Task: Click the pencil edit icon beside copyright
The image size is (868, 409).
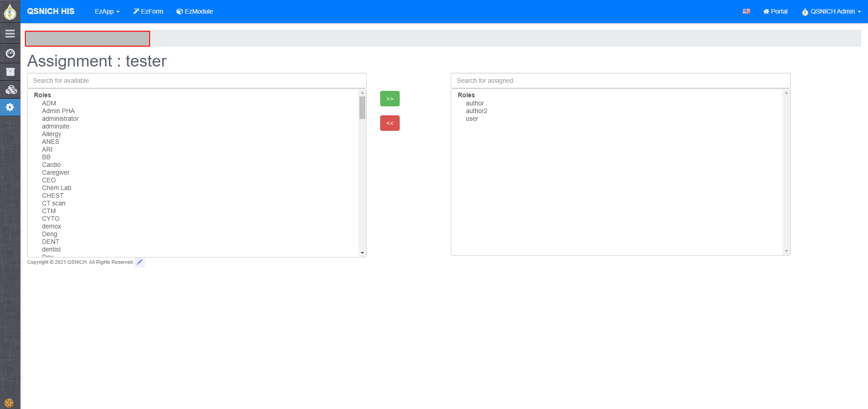Action: [140, 262]
